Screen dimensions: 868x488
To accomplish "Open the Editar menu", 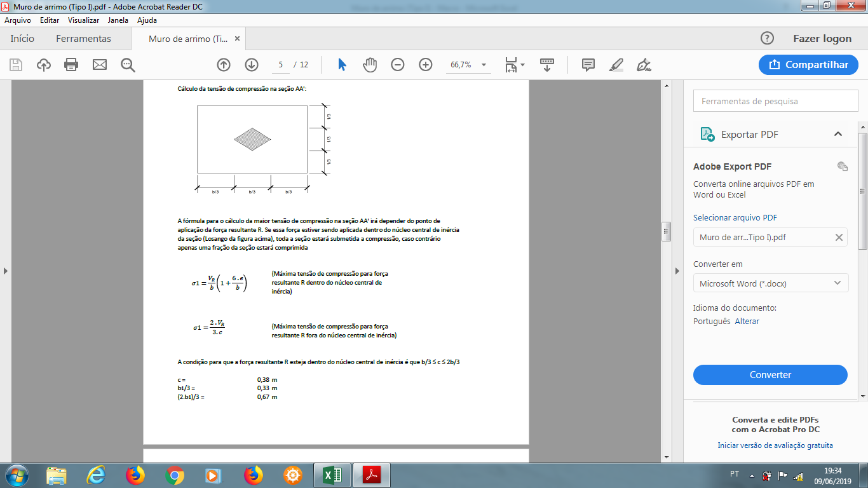I will 50,20.
